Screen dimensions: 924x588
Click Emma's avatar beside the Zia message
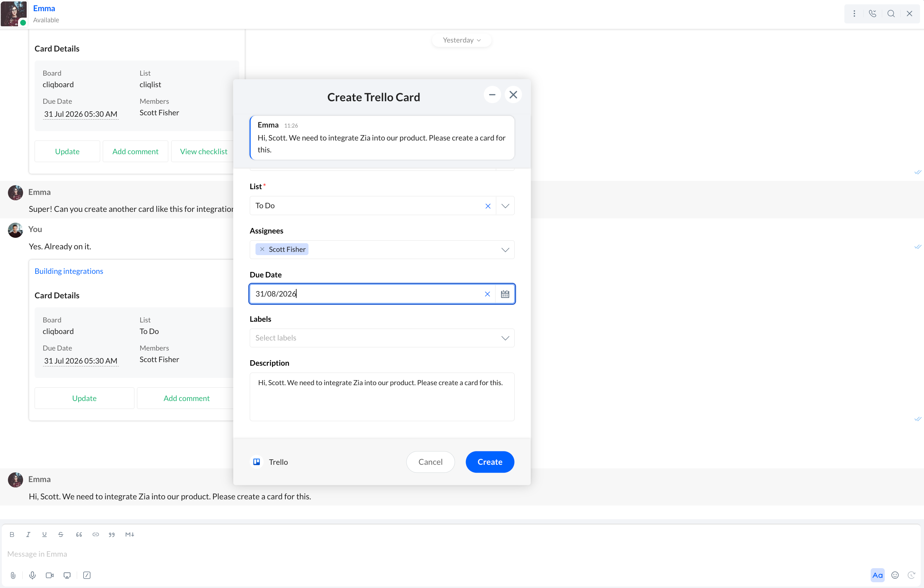coord(15,480)
